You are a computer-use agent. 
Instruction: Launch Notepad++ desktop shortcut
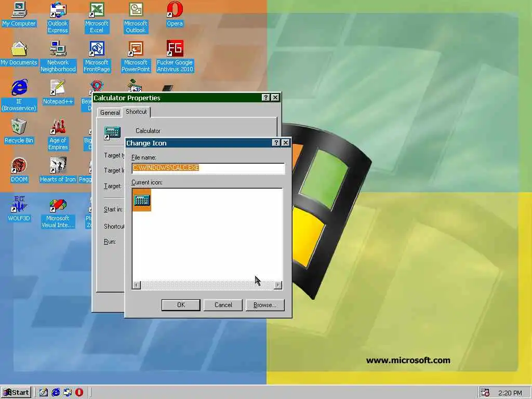coord(58,92)
